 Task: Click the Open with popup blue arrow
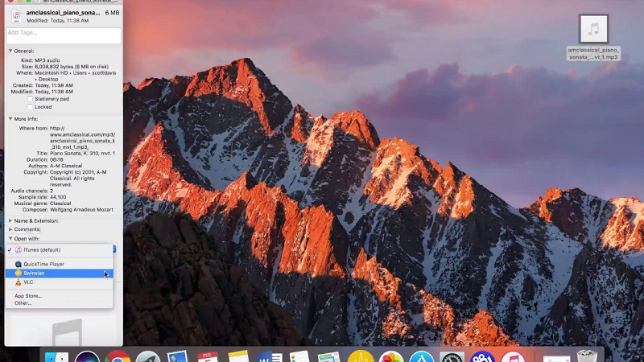(114, 249)
